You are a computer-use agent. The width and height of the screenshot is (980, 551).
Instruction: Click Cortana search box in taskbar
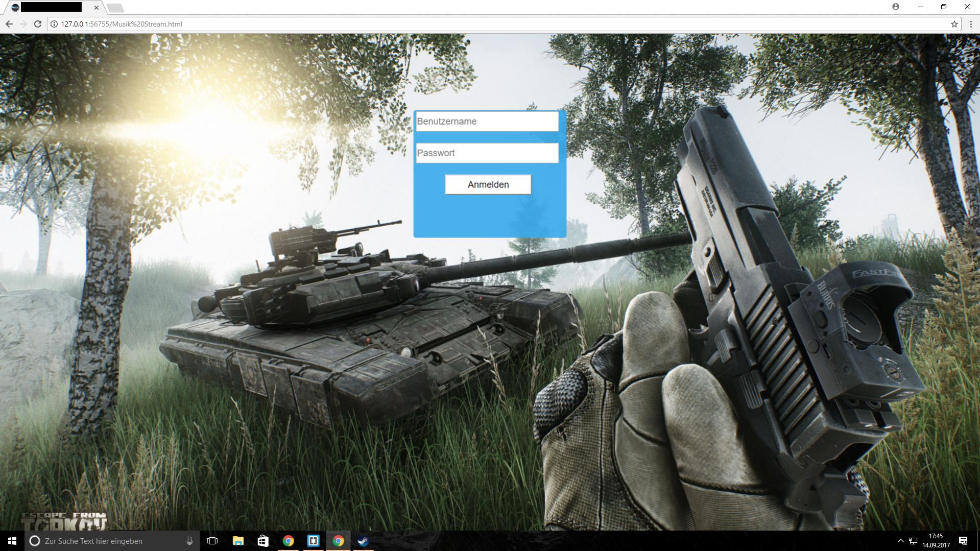tap(111, 541)
